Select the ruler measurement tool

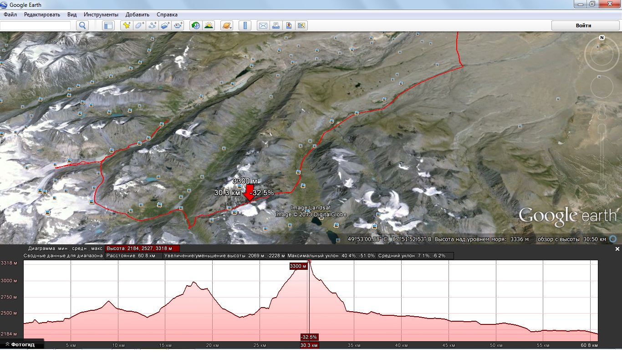[x=245, y=25]
